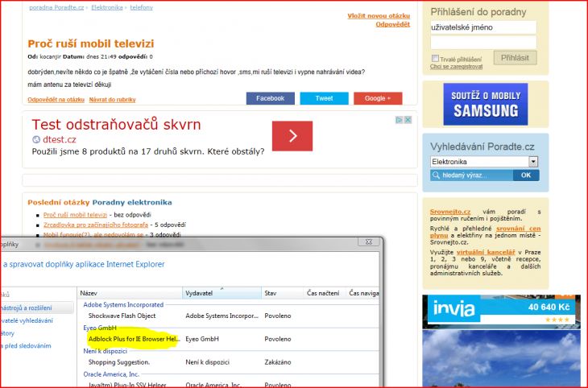This screenshot has width=588, height=388.
Task: Open the Samsung soutěž o mobily banner
Action: tap(485, 104)
